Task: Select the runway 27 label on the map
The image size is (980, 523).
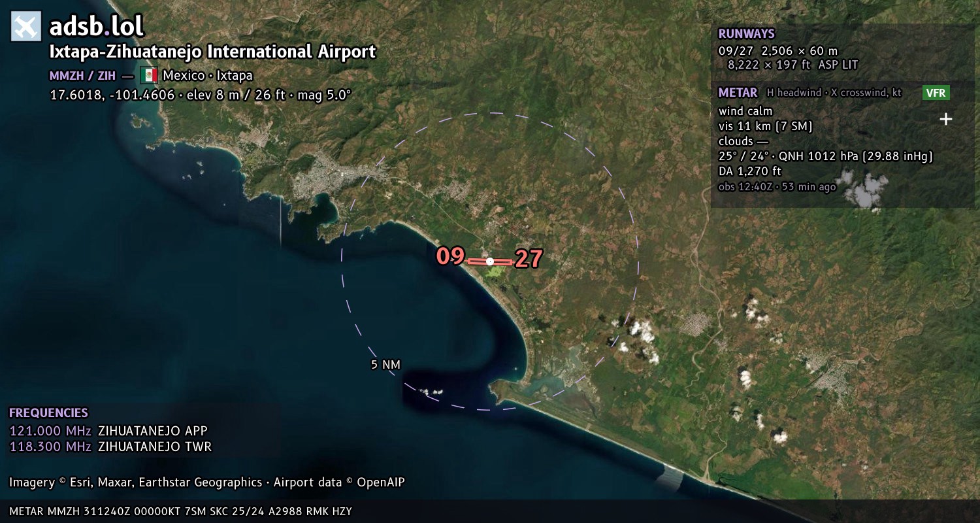Action: [x=529, y=260]
